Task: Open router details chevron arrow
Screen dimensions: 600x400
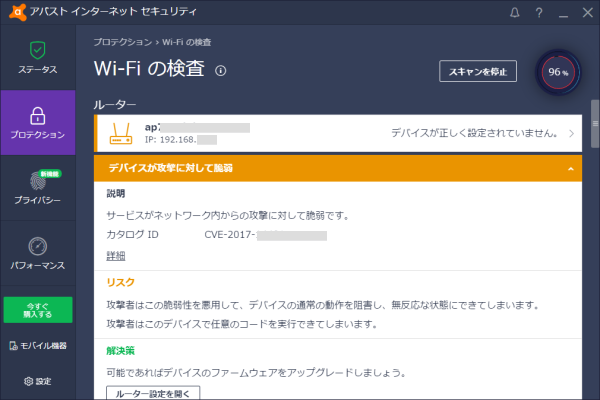Action: tap(571, 134)
